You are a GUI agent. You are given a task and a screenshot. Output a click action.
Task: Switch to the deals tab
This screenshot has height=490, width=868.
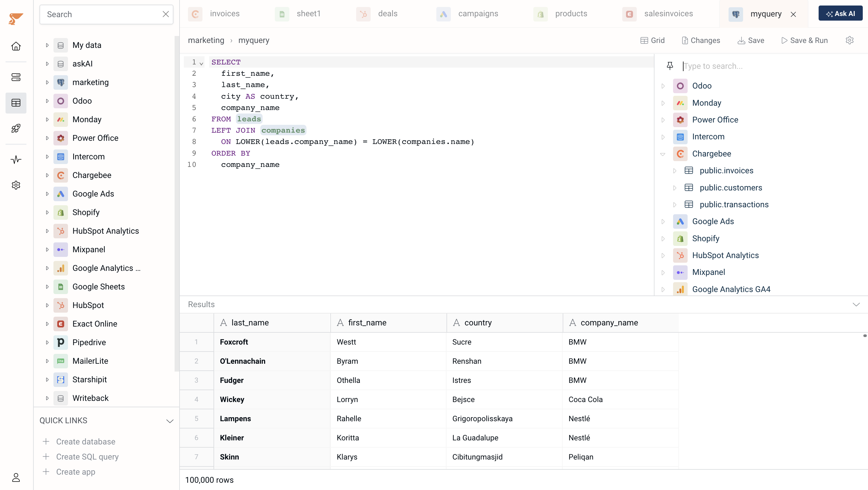[x=377, y=14]
